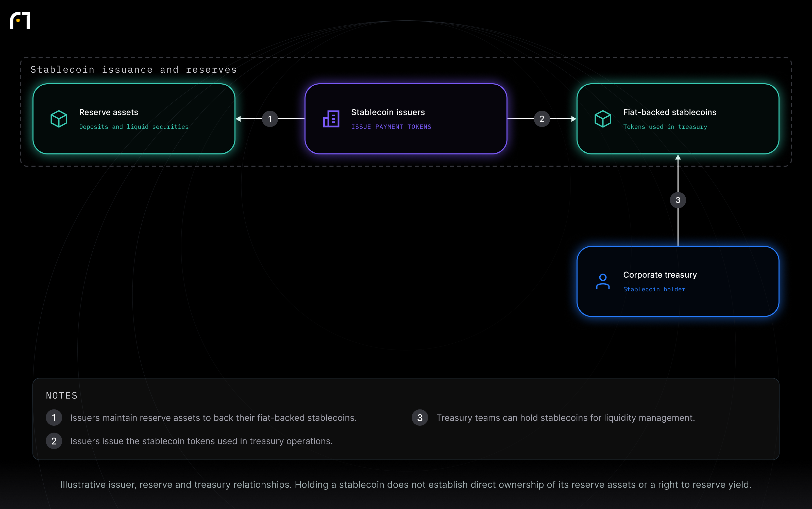This screenshot has width=812, height=509.
Task: Click note about issuers maintaining reserve assets
Action: point(213,418)
